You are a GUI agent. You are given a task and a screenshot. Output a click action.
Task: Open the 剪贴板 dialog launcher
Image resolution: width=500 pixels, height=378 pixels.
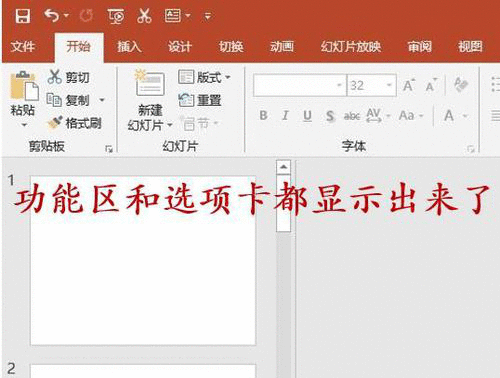point(109,149)
